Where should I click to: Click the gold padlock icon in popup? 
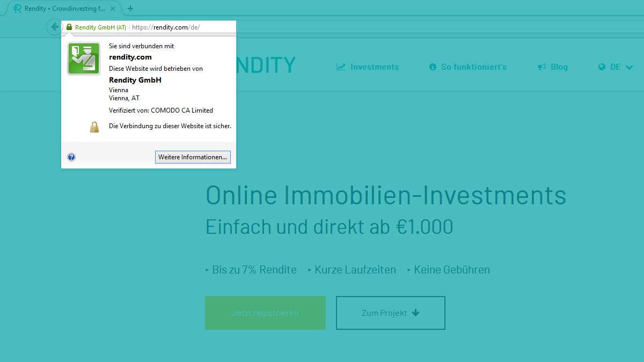coord(94,127)
